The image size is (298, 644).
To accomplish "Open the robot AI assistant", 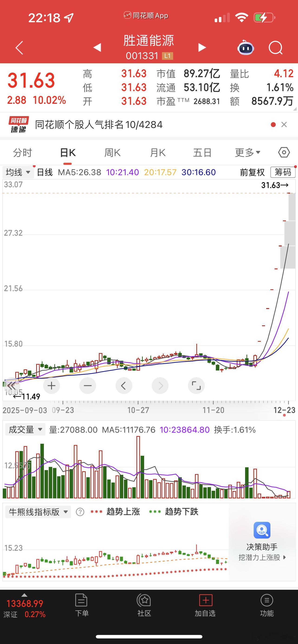I will pyautogui.click(x=246, y=47).
